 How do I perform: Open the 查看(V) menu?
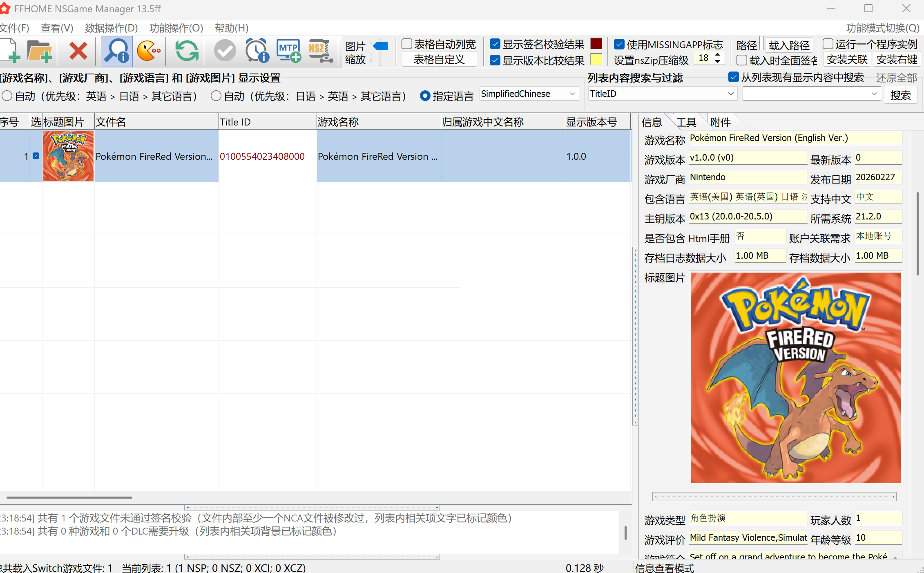(57, 28)
